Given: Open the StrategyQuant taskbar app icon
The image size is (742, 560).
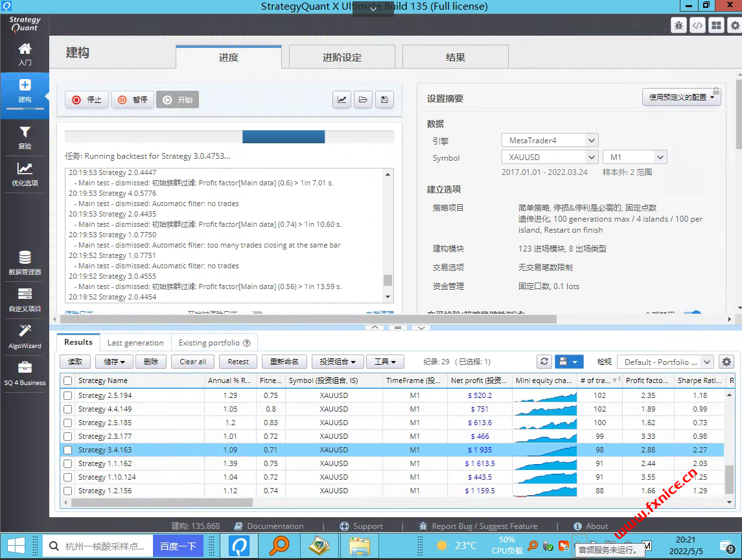Looking at the screenshot, I should (239, 546).
